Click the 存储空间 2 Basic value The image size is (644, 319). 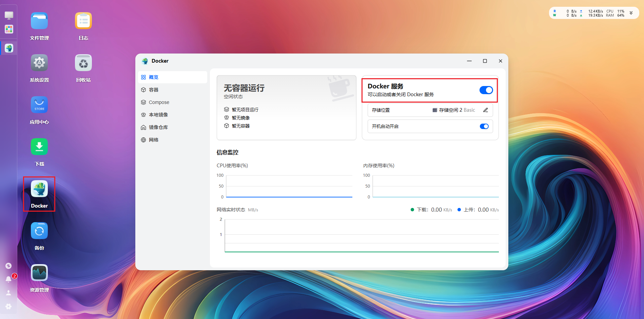(454, 110)
